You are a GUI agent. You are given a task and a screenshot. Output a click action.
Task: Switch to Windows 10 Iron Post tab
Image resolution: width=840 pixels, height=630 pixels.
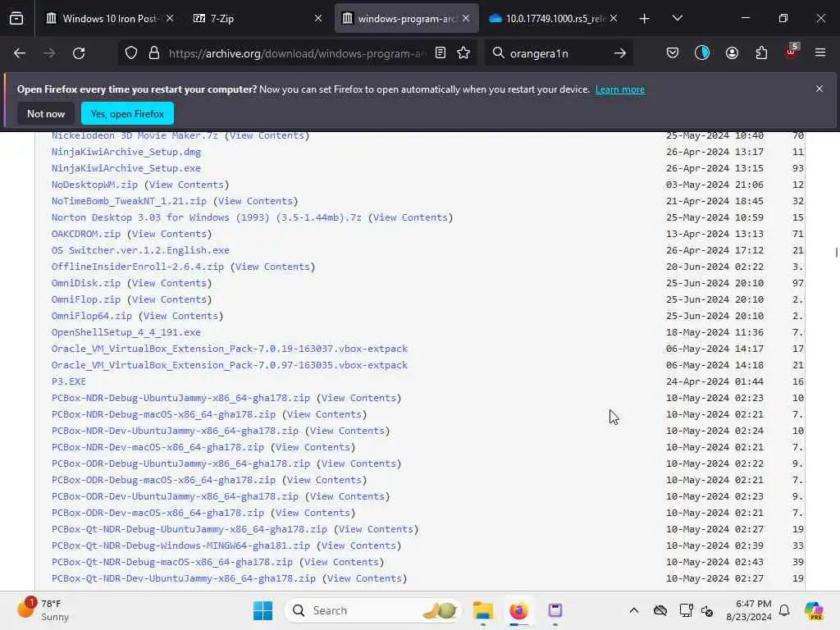tap(109, 19)
